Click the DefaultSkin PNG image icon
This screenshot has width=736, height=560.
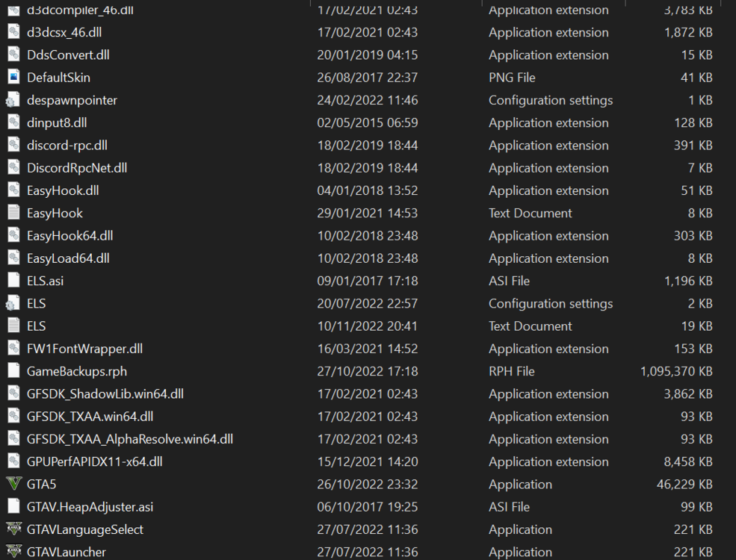click(x=13, y=77)
